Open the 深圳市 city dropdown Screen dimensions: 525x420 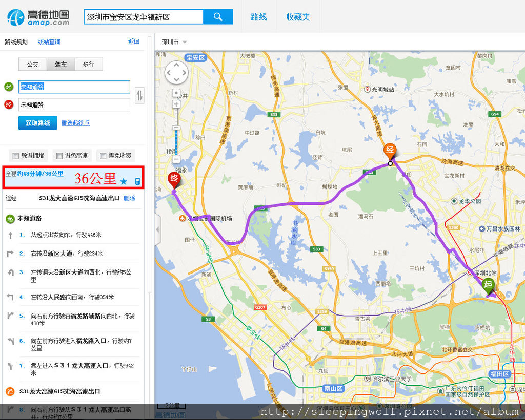click(174, 42)
